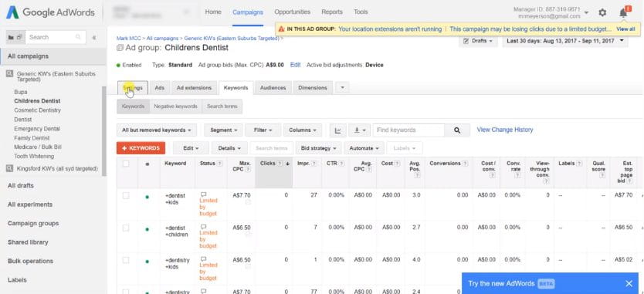Click the Google AdWords logo
Screen dimensions: 644x294
pos(50,12)
